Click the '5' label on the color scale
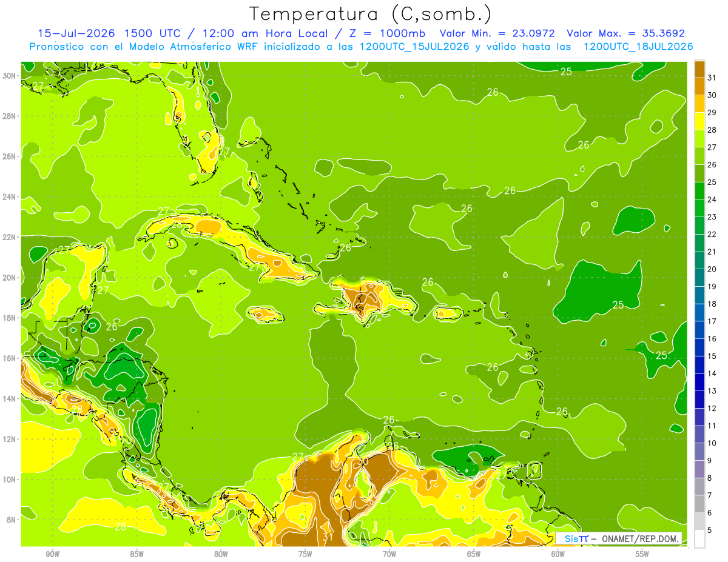The image size is (728, 562). point(710,530)
